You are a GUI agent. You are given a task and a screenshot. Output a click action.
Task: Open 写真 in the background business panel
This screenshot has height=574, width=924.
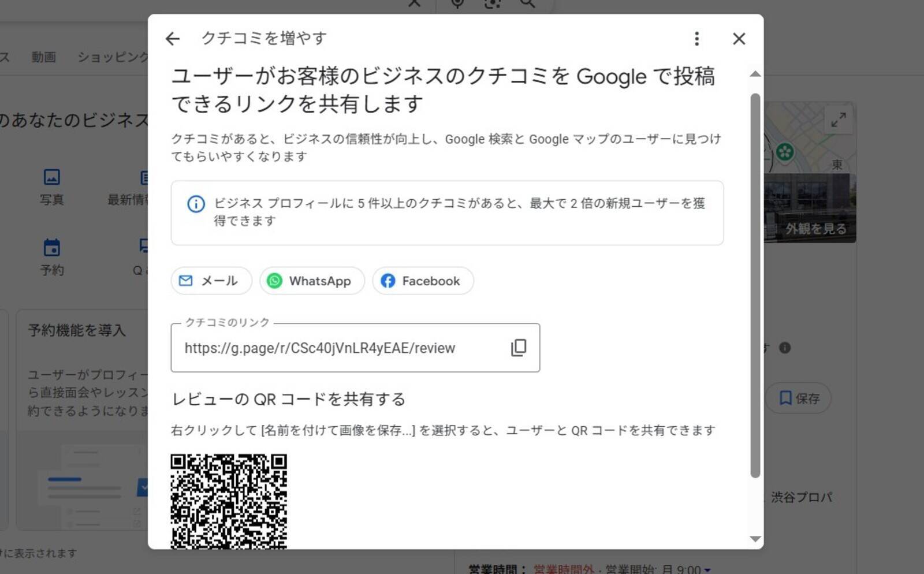(x=52, y=187)
